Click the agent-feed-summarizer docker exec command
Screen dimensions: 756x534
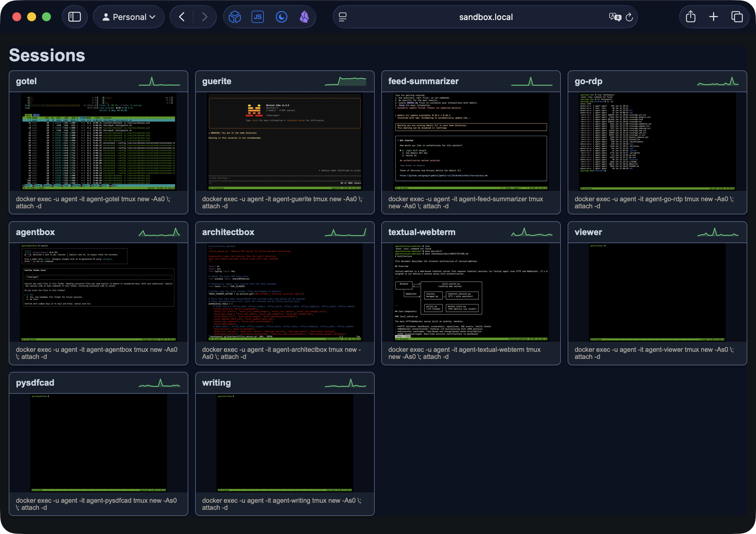[466, 203]
